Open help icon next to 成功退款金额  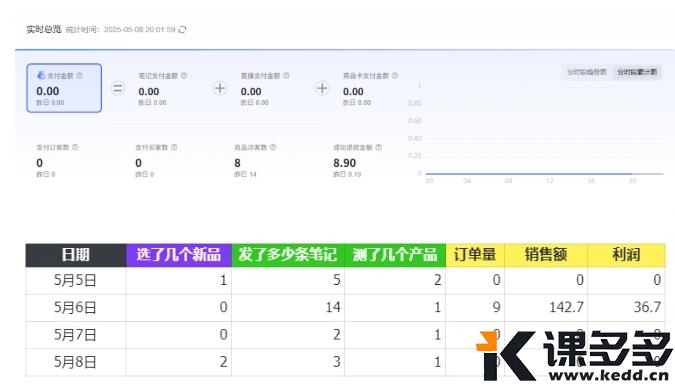(x=378, y=147)
